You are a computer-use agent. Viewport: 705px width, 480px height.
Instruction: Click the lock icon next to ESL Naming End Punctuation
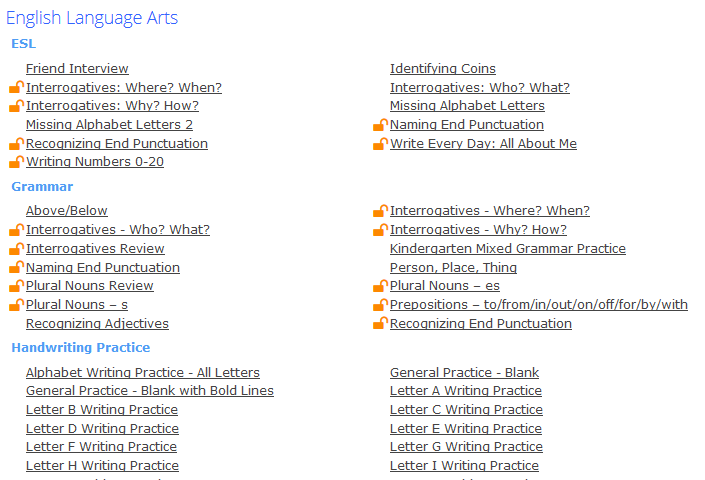point(381,124)
